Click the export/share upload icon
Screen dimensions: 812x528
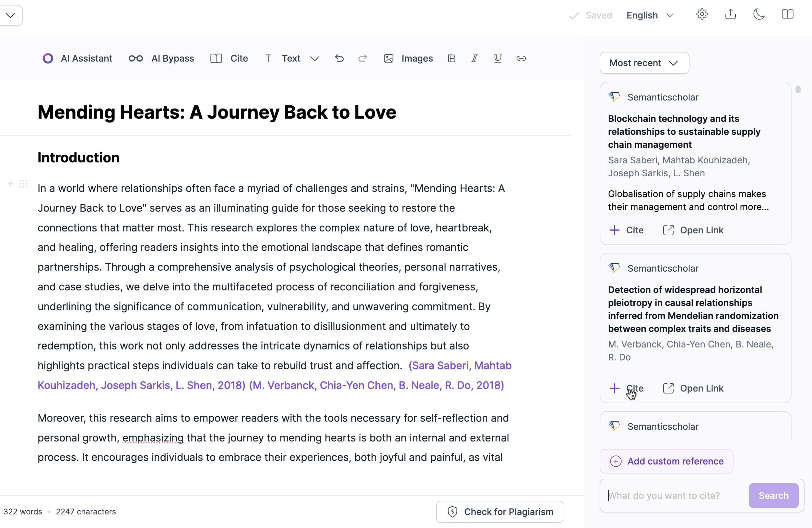[730, 14]
